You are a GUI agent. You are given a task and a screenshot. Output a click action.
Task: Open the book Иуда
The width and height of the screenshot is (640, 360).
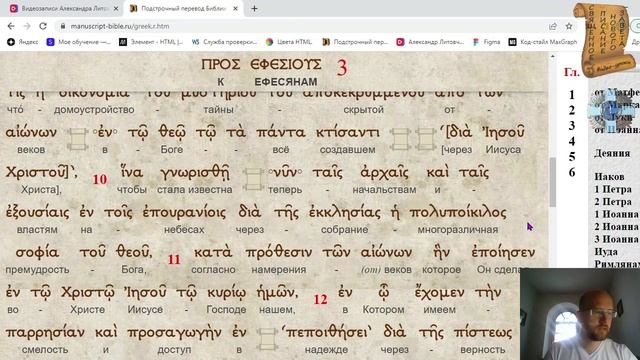tap(606, 252)
